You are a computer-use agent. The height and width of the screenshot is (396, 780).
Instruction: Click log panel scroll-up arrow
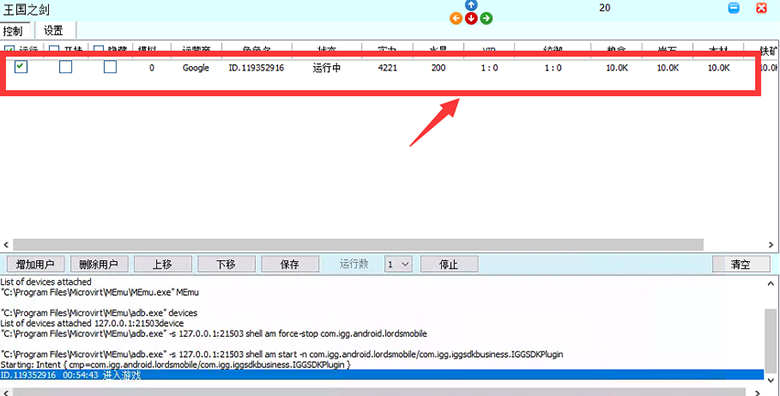(x=771, y=284)
